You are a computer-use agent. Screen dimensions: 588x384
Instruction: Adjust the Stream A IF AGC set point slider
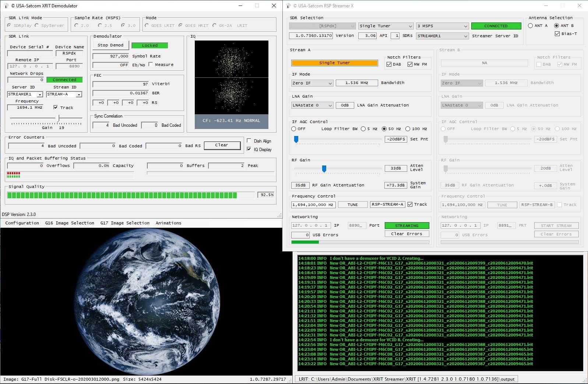coord(296,139)
